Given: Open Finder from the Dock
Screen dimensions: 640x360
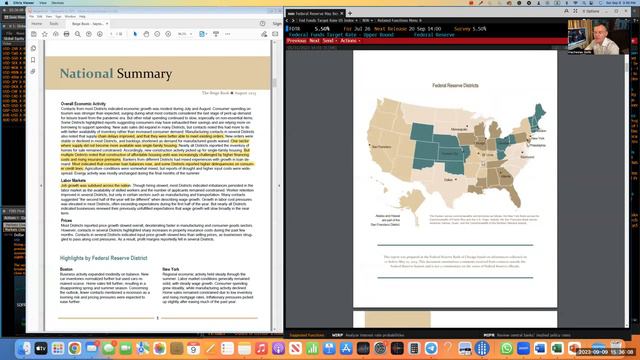Looking at the screenshot, I should 24,348.
